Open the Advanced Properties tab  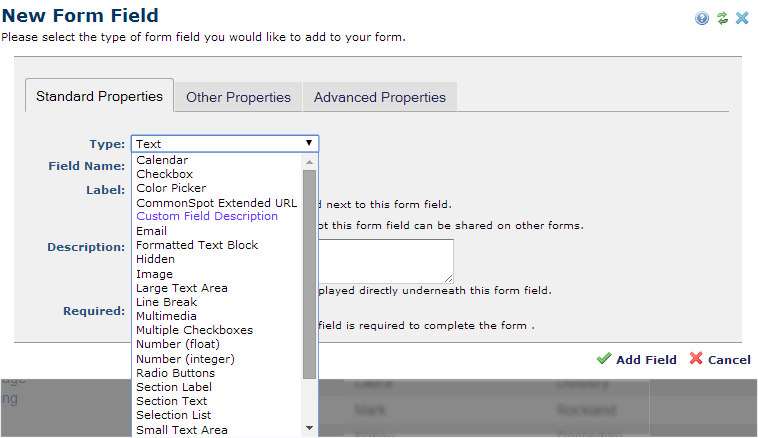point(379,97)
